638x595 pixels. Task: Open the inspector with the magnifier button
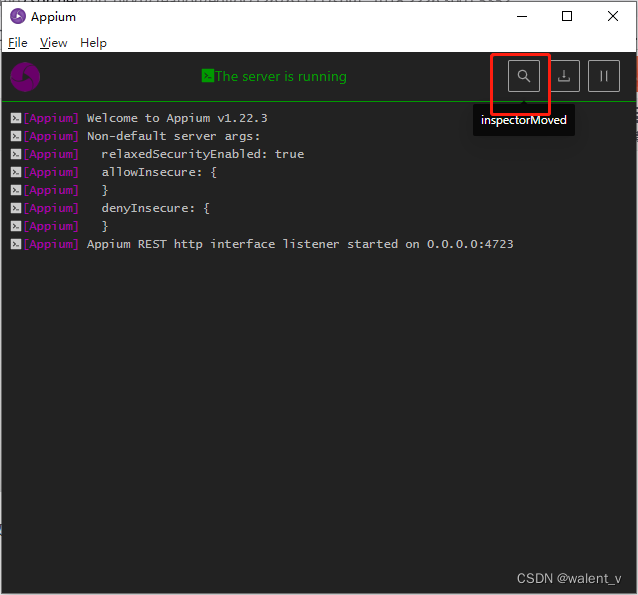click(x=524, y=76)
